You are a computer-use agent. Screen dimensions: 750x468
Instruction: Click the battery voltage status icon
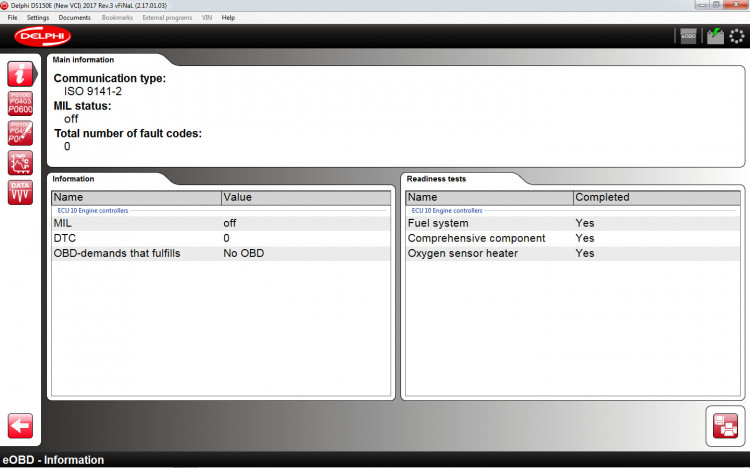[x=714, y=36]
